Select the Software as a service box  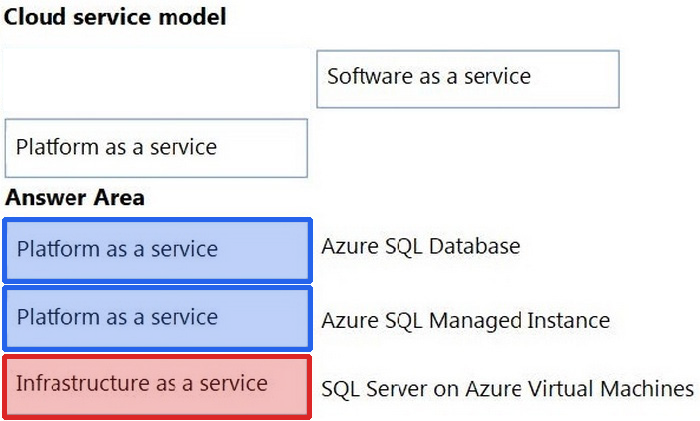(468, 79)
